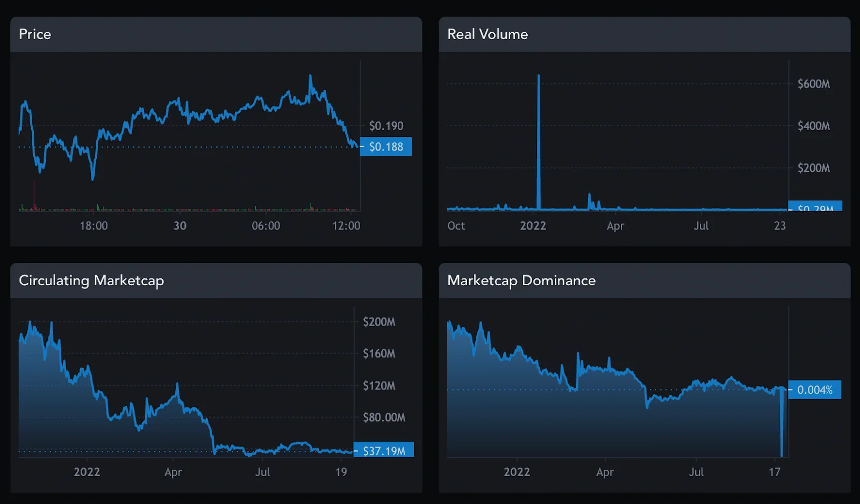The image size is (860, 504).
Task: Click the $0.190 price axis label
Action: tap(385, 126)
